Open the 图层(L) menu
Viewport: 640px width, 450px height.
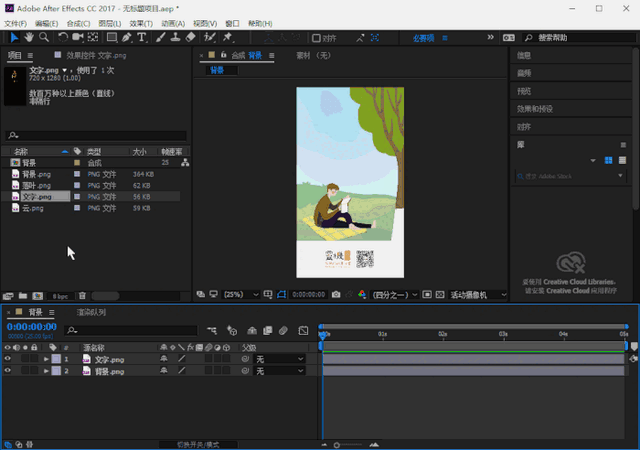click(110, 23)
